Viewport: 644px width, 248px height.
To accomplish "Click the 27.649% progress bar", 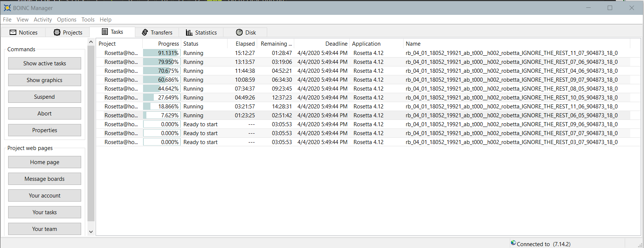I will pyautogui.click(x=162, y=98).
